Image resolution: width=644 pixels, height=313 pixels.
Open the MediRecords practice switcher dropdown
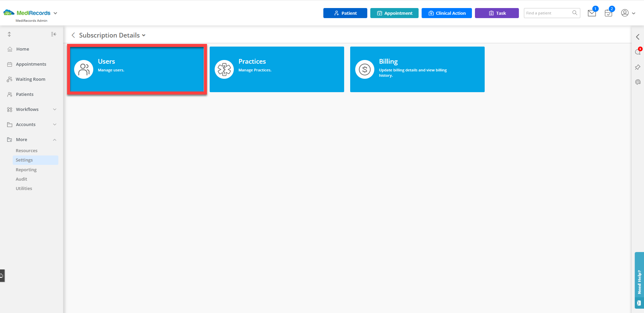pos(55,13)
